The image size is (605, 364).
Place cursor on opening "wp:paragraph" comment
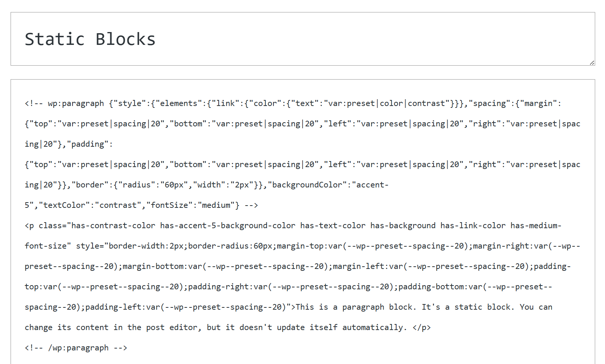click(76, 103)
